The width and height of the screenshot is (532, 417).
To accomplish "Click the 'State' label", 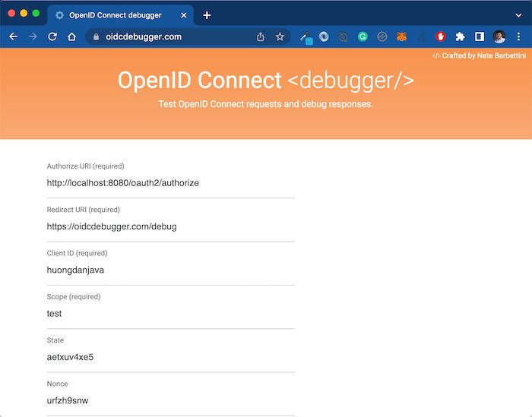I will (55, 340).
